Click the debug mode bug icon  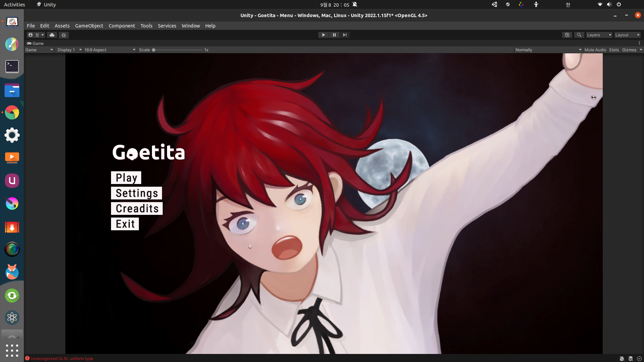622,359
